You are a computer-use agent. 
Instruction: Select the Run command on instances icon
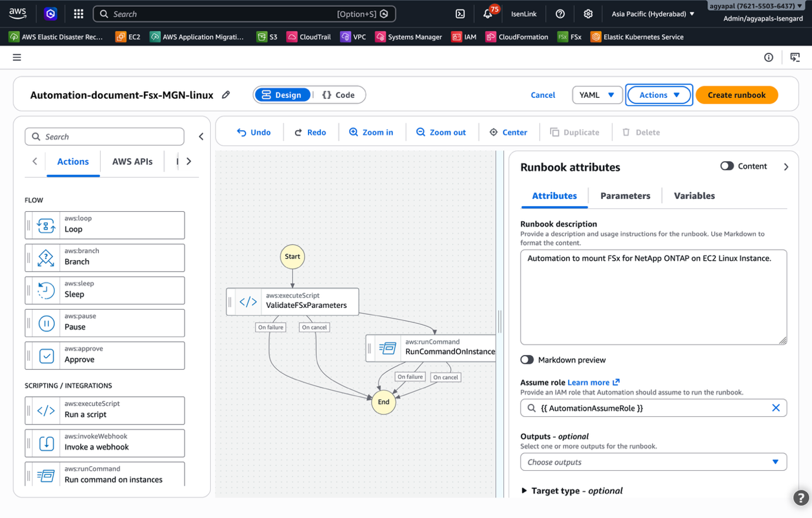[46, 475]
